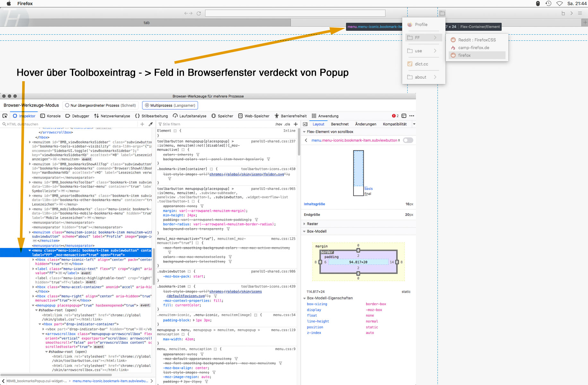Click filter icon beside appearance: none
This screenshot has height=385, width=588.
tap(202, 206)
